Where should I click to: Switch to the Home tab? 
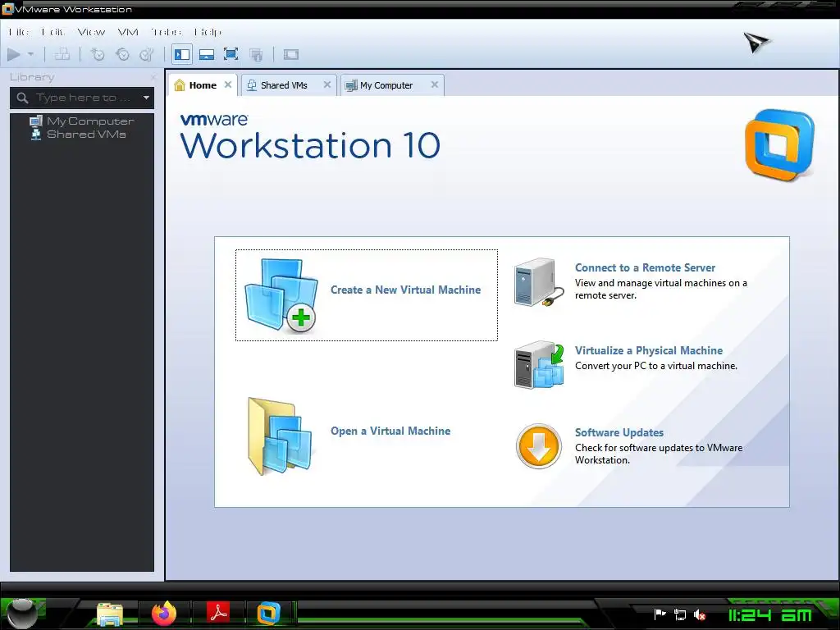point(203,85)
